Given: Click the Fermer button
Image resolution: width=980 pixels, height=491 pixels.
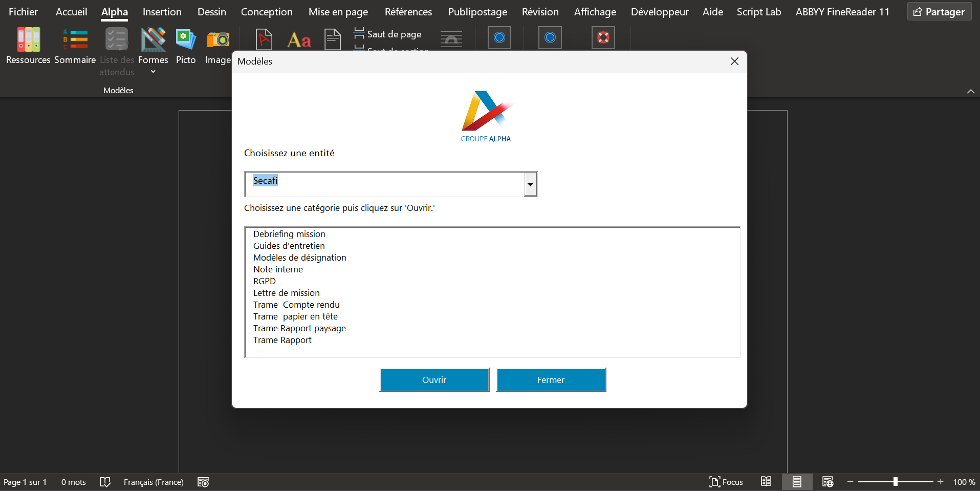Looking at the screenshot, I should [x=551, y=380].
